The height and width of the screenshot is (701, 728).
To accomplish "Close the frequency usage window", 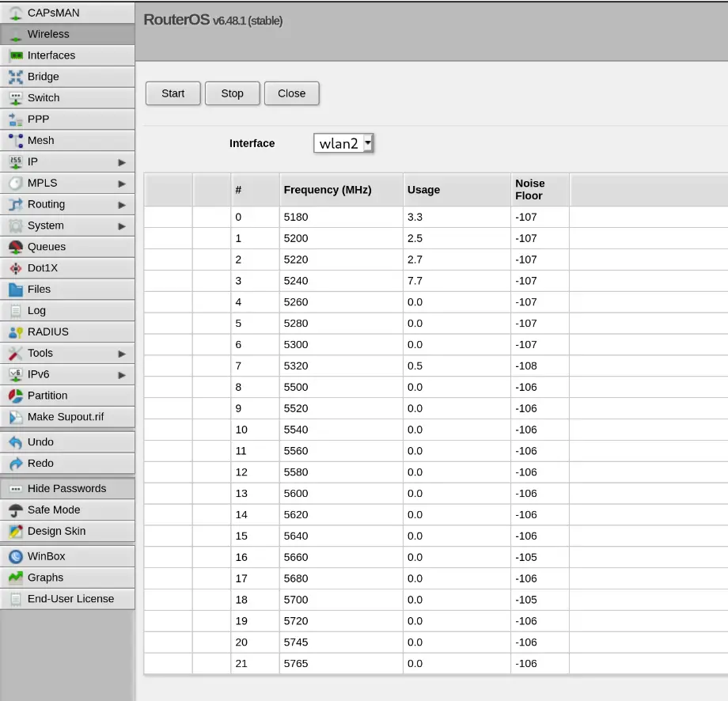I will (x=291, y=93).
